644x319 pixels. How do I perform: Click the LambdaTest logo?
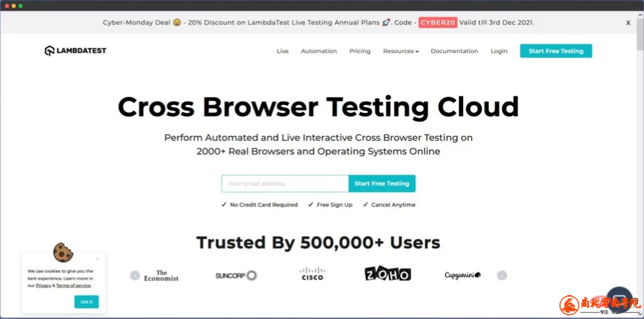tap(76, 51)
